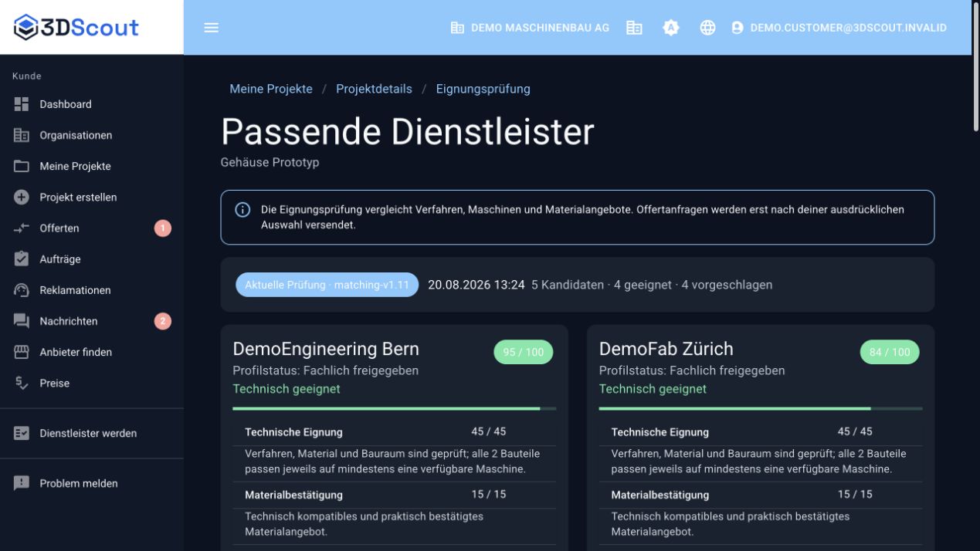Click the Nachrichten badge showing 2
Viewport: 980px width, 551px height.
pyautogui.click(x=162, y=321)
